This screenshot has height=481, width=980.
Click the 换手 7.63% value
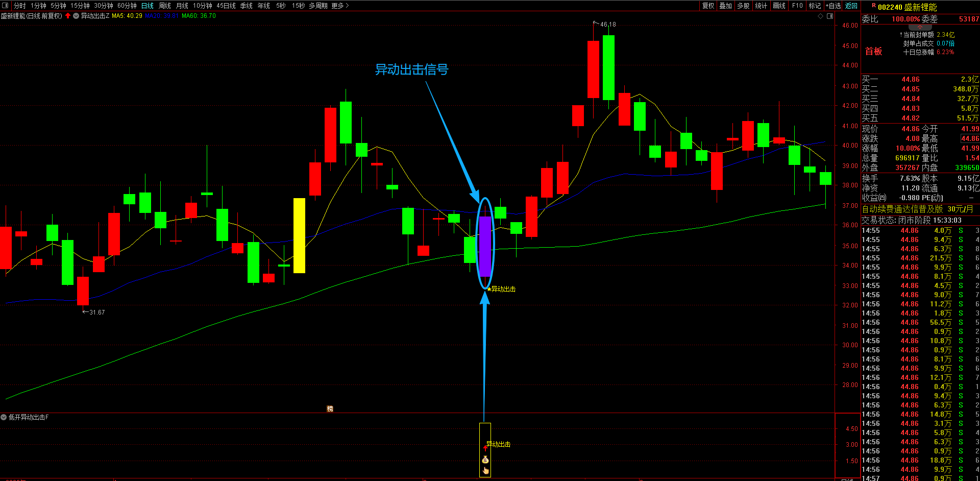910,178
